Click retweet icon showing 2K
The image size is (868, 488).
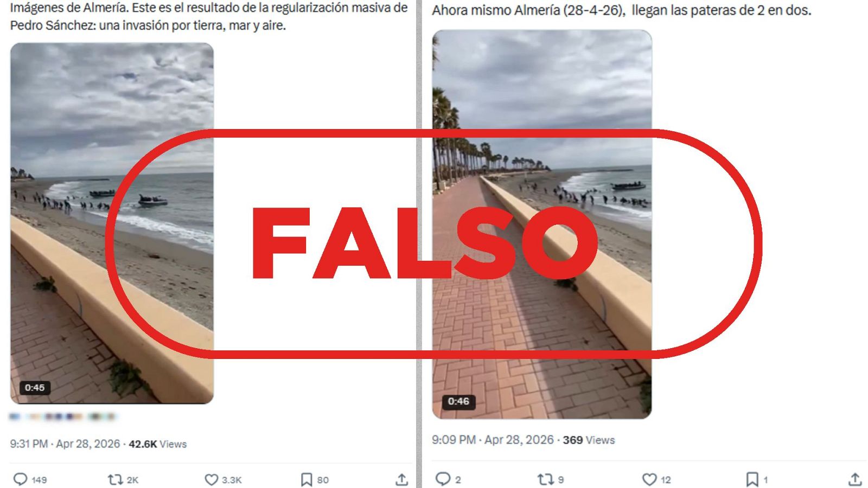[x=115, y=479]
